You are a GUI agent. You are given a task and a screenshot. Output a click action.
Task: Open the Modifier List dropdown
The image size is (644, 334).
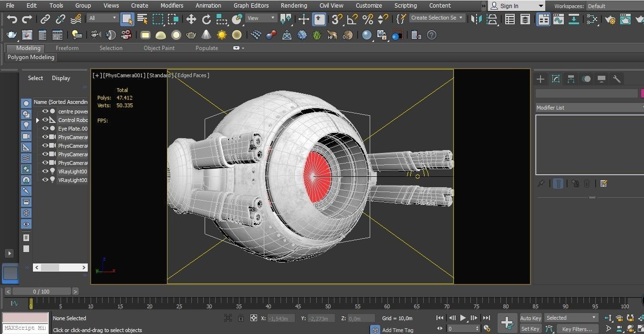tap(590, 108)
